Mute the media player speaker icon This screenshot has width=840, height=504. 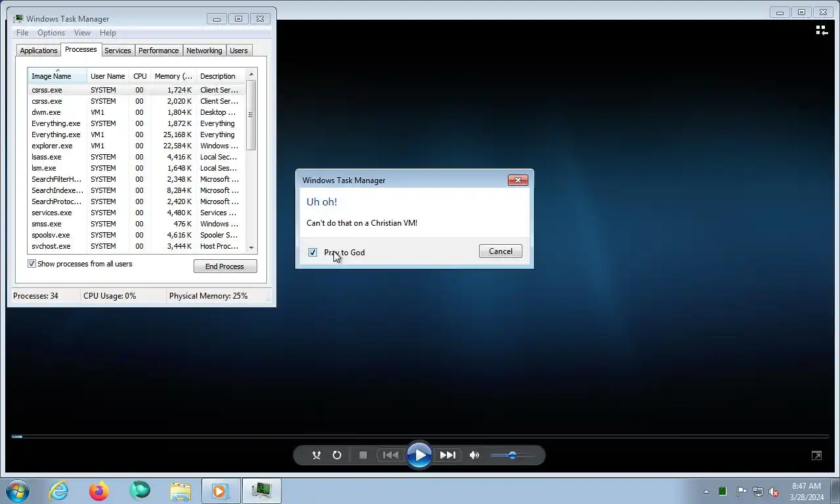point(474,455)
